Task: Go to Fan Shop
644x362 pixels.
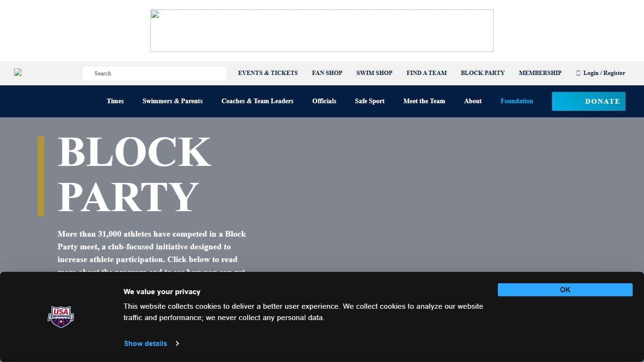Action: click(327, 73)
